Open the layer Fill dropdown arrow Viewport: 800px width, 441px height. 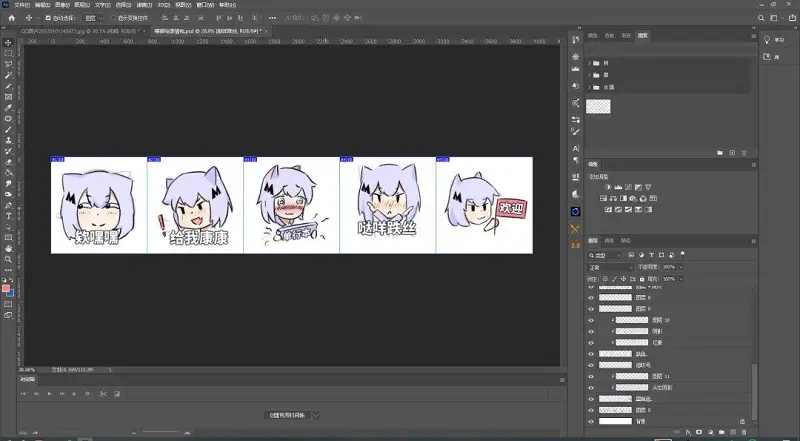coord(681,279)
